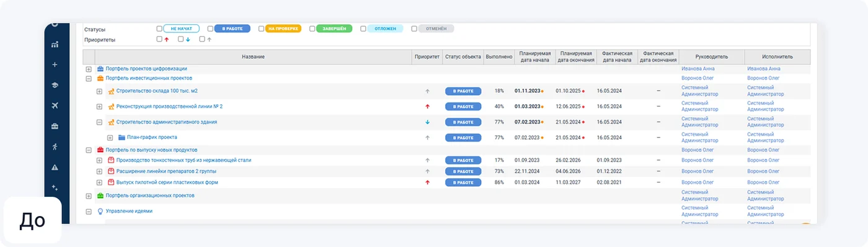Image resolution: width=868 pixels, height=247 pixels.
Task: Open the running person icon in the sidebar
Action: point(55,146)
